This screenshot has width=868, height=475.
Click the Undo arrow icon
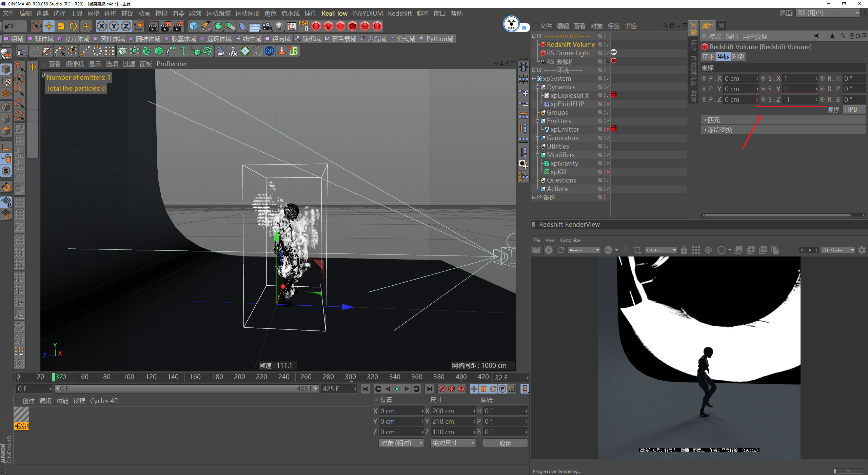pyautogui.click(x=9, y=26)
